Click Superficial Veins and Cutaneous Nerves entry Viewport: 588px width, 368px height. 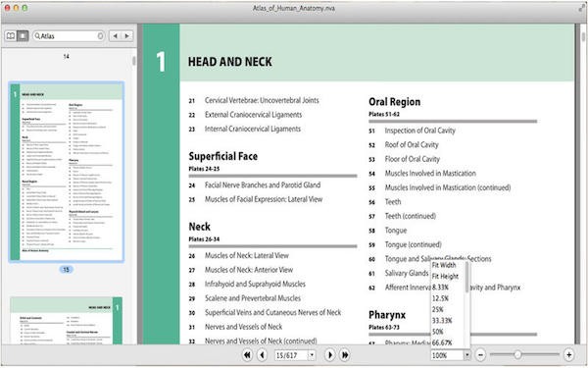point(273,312)
